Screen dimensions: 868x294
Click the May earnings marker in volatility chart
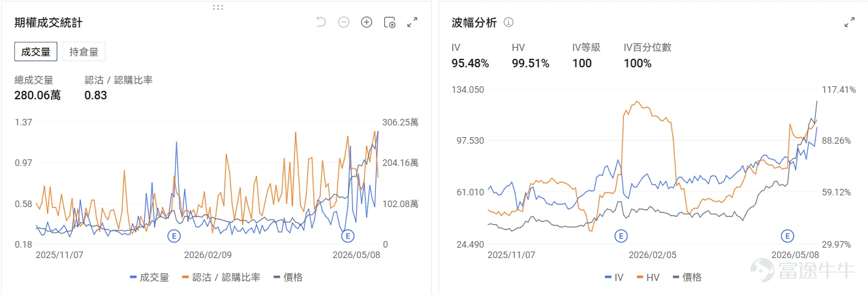[x=788, y=235]
